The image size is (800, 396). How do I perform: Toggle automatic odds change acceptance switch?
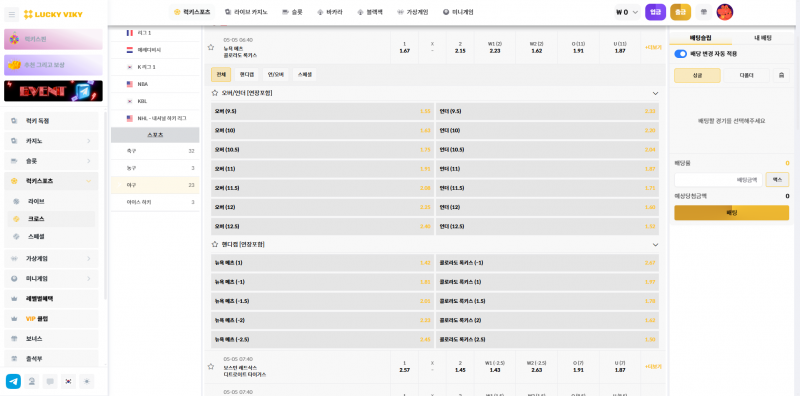[x=681, y=54]
